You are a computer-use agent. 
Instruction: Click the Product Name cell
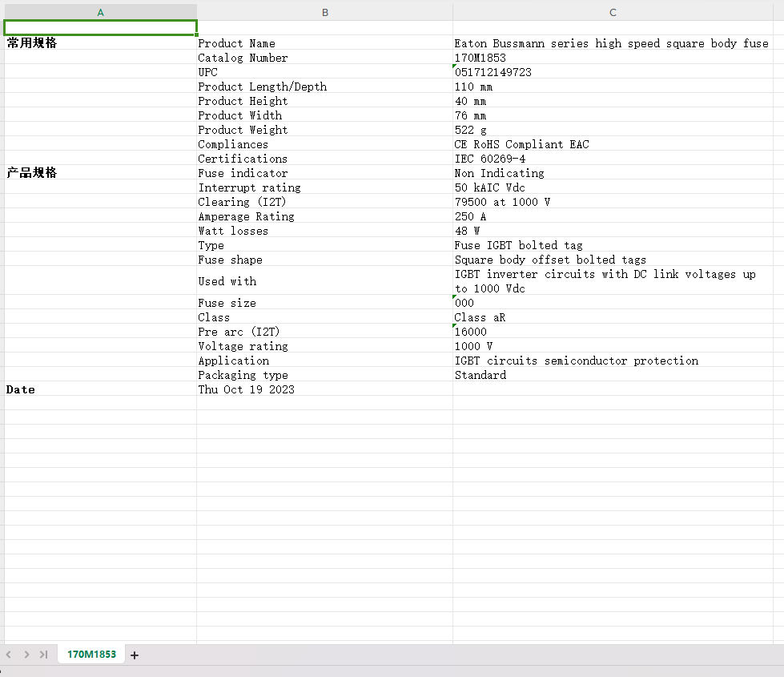pos(325,43)
